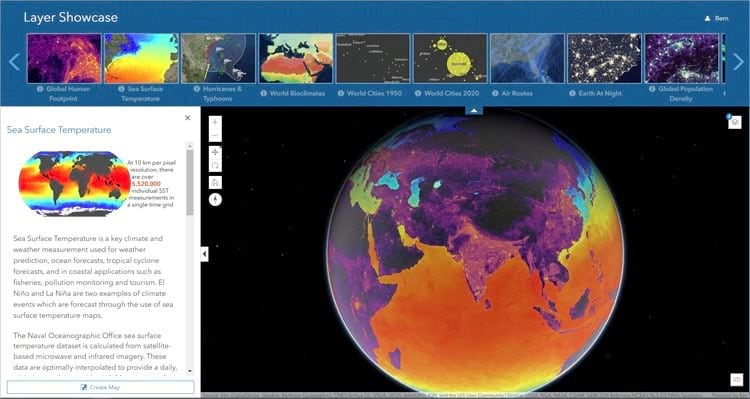Reset the compass orientation
Viewport: 750px width, 399px height.
tap(215, 200)
